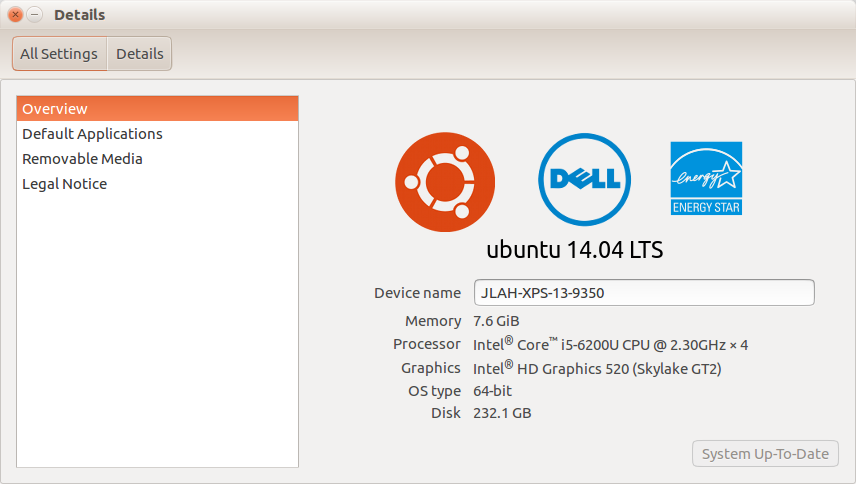Viewport: 856px width, 484px height.
Task: Click the 'Disk' label
Action: [446, 413]
